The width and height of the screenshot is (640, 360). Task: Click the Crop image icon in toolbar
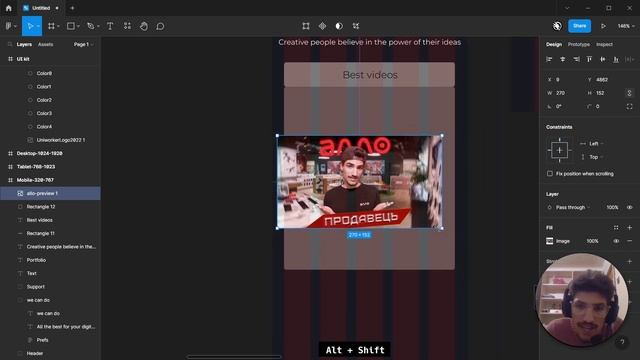coord(306,26)
